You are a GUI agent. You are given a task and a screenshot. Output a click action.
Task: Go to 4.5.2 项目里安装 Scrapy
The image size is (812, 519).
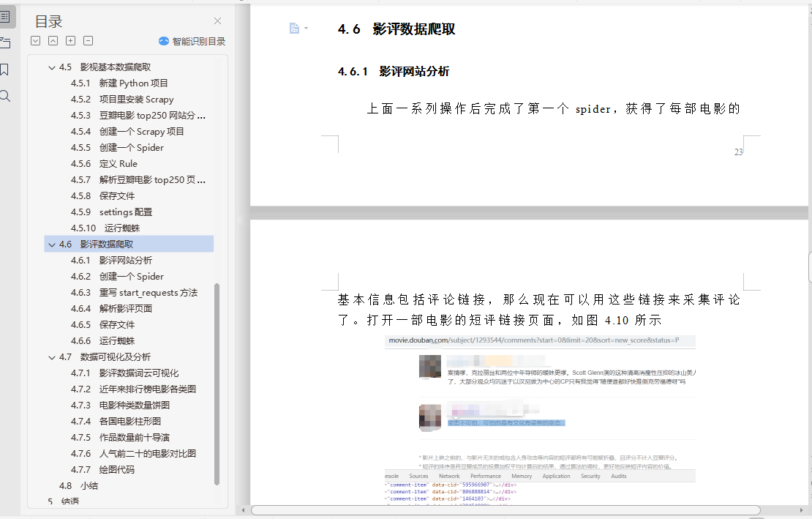pyautogui.click(x=122, y=99)
